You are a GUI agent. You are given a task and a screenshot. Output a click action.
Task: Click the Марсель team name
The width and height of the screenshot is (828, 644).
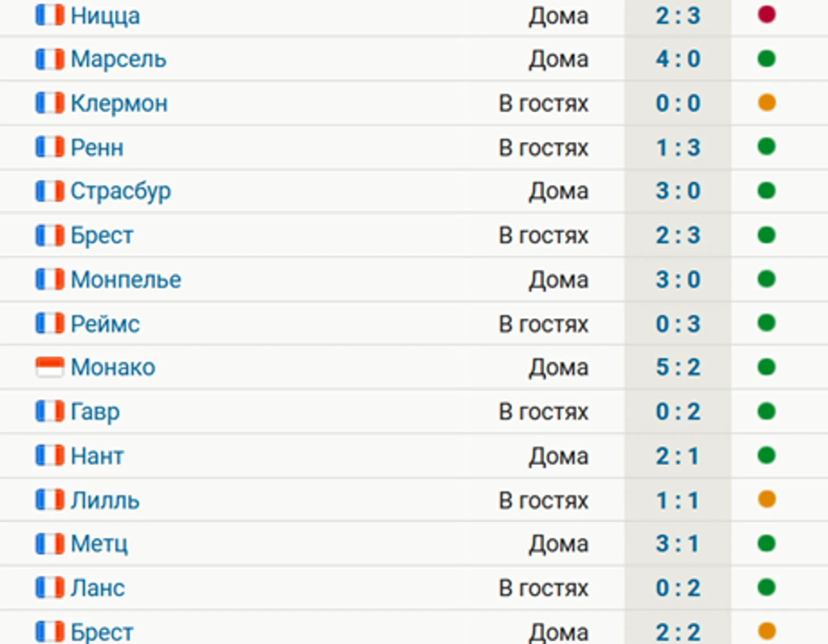pos(119,59)
